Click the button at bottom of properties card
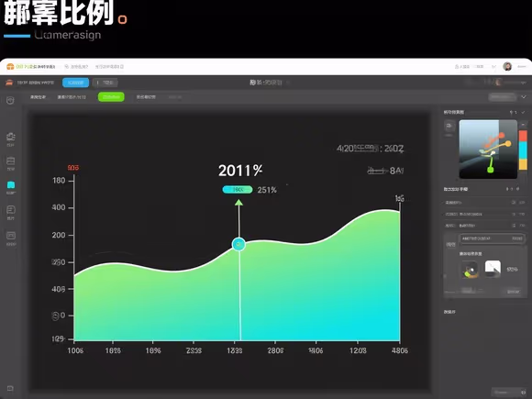532x399 pixels. point(513,292)
